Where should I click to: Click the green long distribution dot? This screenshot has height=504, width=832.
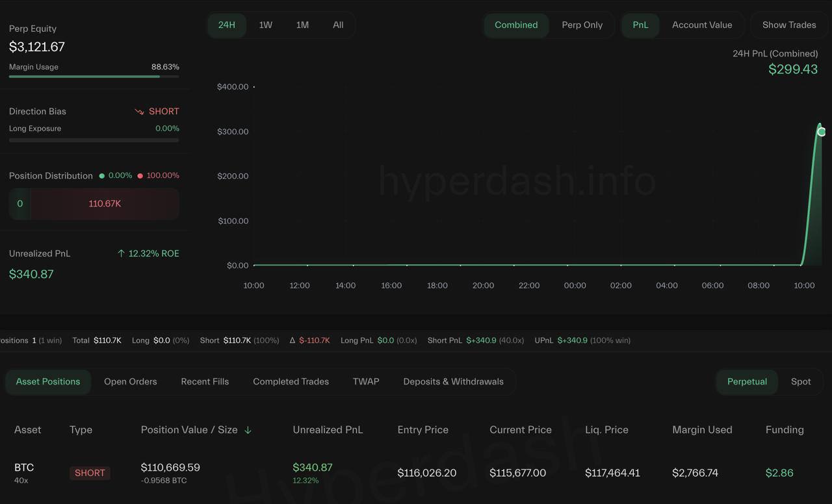101,176
